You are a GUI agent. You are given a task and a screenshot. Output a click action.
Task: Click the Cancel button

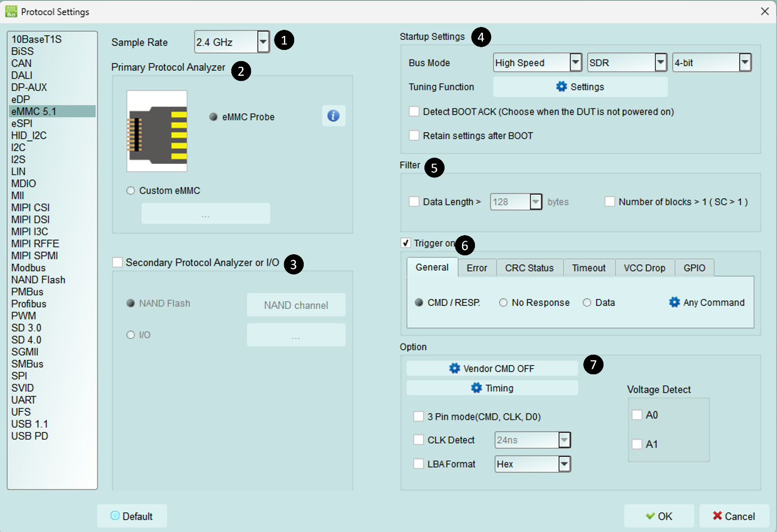click(x=734, y=516)
